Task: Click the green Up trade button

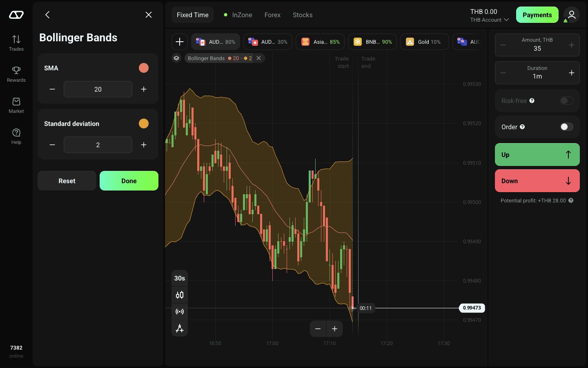Action: 537,155
